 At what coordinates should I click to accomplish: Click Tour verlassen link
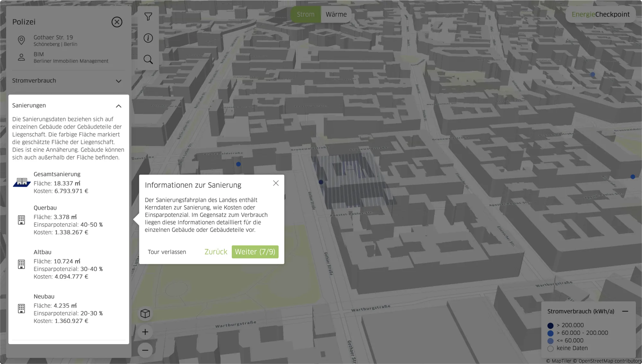[167, 252]
